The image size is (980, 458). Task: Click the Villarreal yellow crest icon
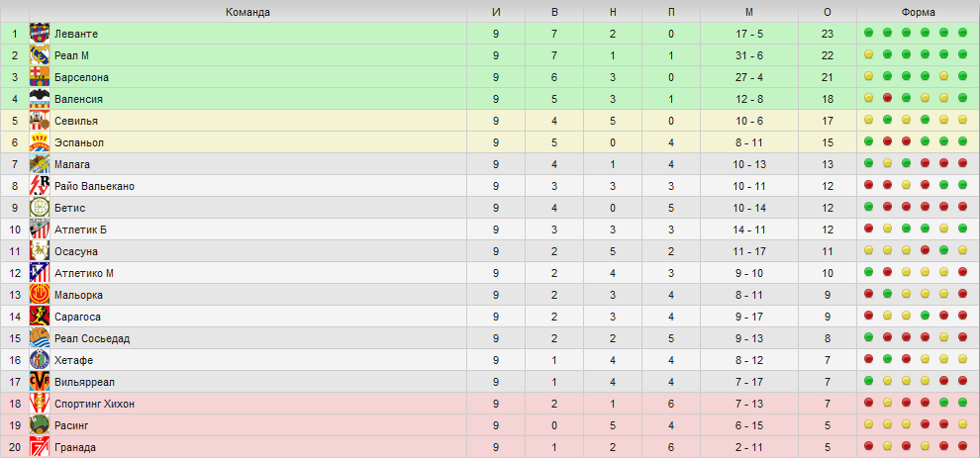[40, 382]
